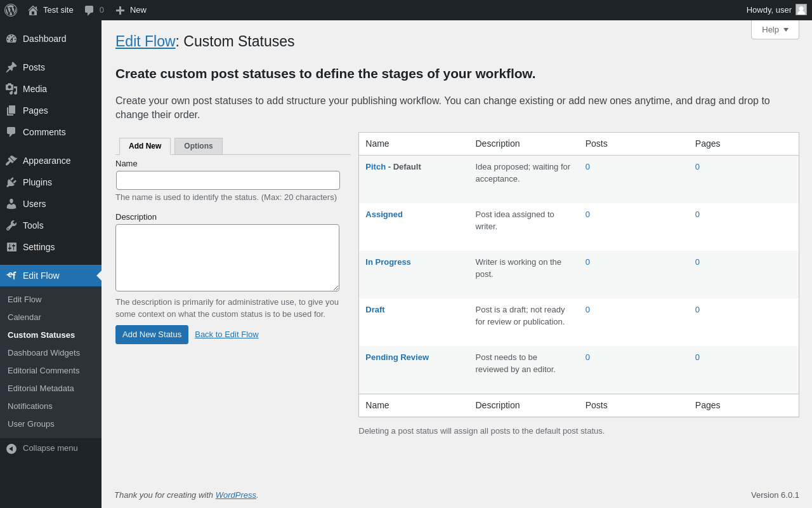812x508 pixels.
Task: Open the Pending Review status link
Action: (397, 357)
